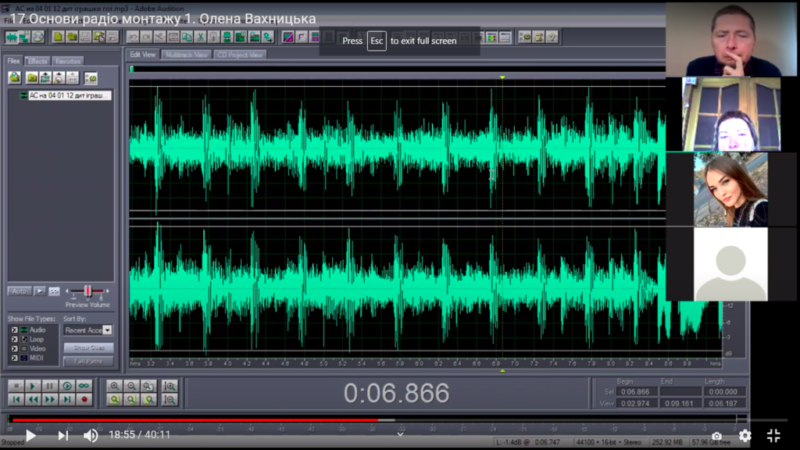Click the Help question mark toolbar icon
The height and width of the screenshot is (450, 800).
coord(552,37)
